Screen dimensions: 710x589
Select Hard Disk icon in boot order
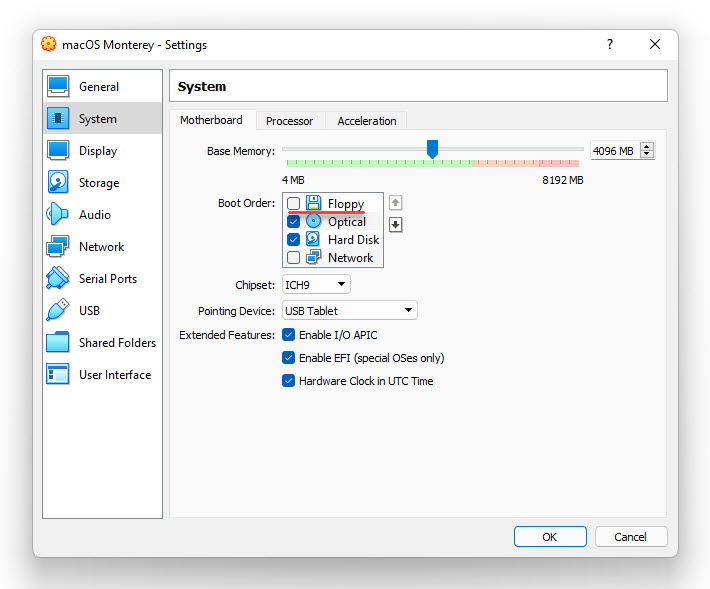(313, 239)
